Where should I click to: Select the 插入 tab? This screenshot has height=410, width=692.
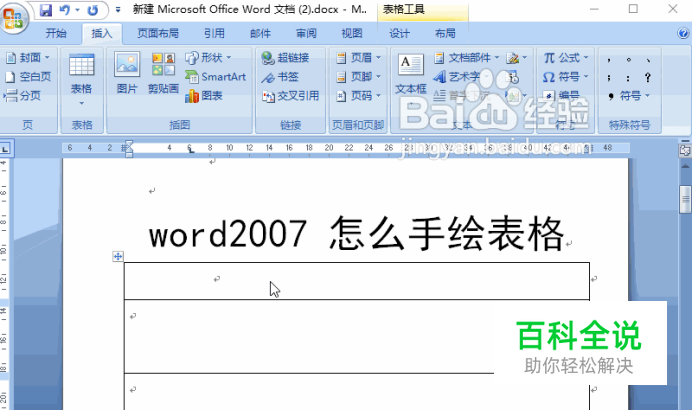[x=102, y=34]
